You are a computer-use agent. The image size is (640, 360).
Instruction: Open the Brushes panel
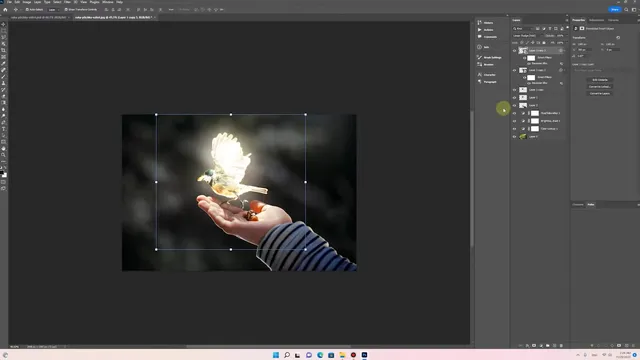(485, 64)
